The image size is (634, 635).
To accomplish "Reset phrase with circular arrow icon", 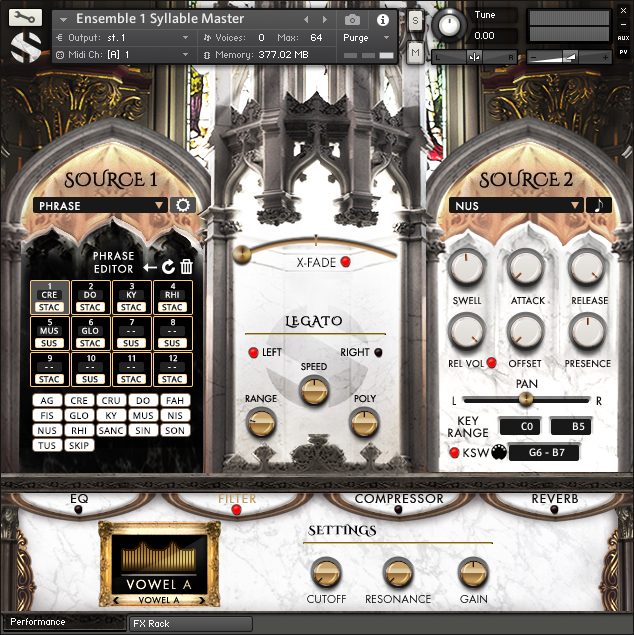I will click(x=168, y=265).
